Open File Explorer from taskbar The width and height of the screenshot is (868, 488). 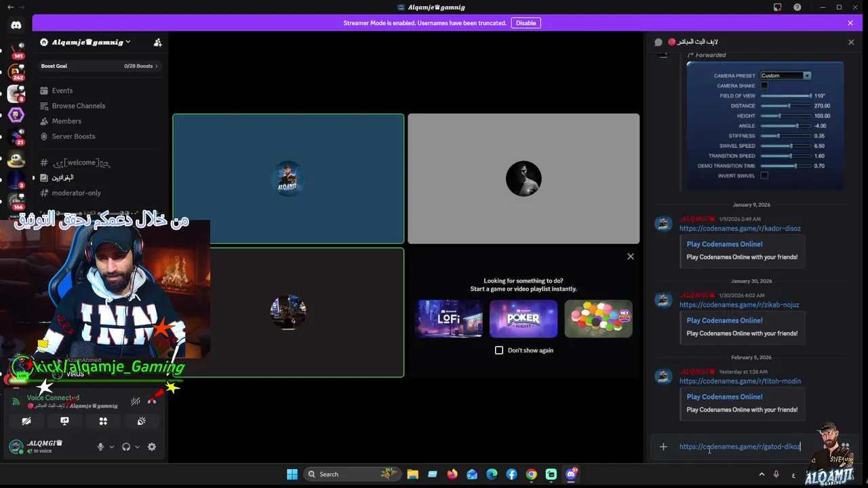coord(412,474)
